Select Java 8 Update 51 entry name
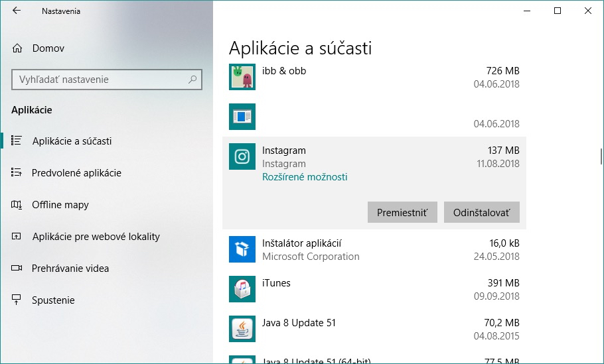Screen dimensions: 604x364 coord(299,323)
